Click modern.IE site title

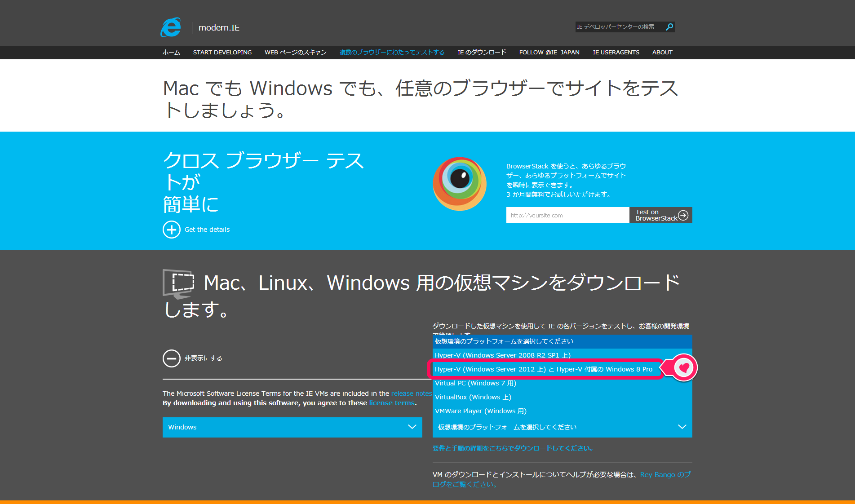click(219, 28)
